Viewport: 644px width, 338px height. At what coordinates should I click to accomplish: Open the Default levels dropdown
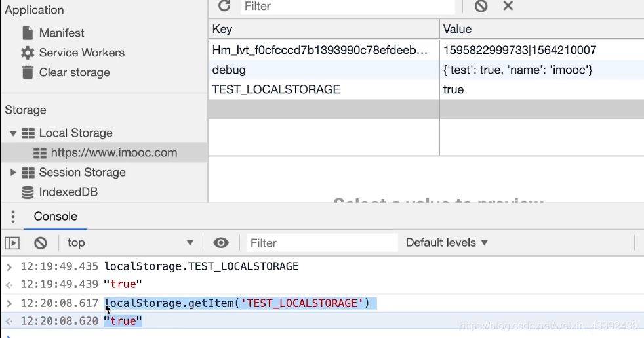447,243
